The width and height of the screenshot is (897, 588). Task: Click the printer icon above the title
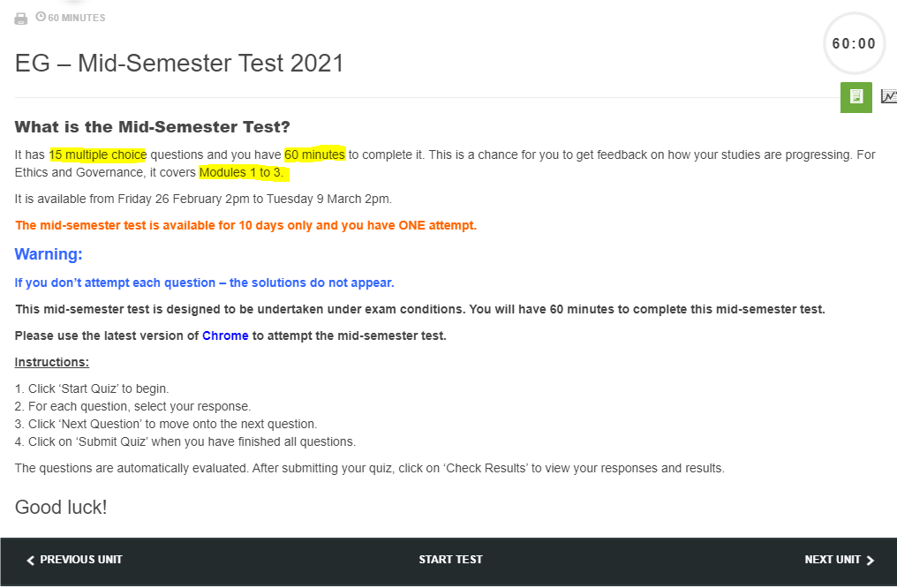tap(21, 19)
